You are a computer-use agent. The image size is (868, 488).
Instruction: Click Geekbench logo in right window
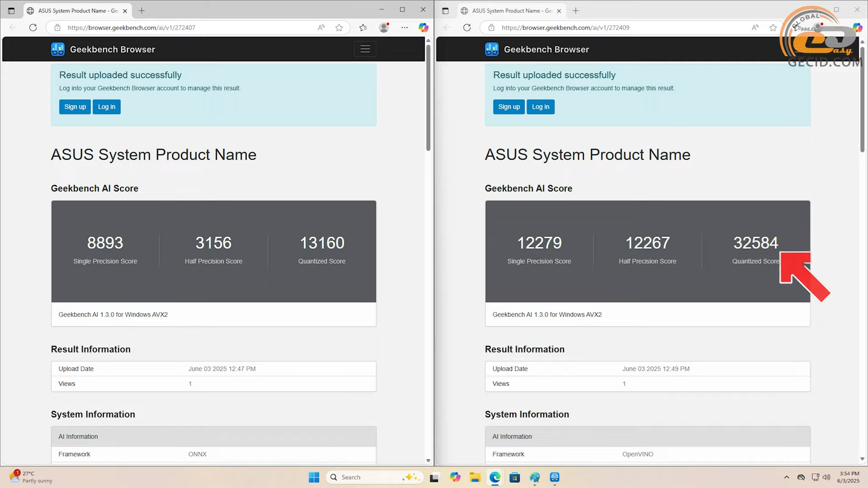[x=492, y=49]
